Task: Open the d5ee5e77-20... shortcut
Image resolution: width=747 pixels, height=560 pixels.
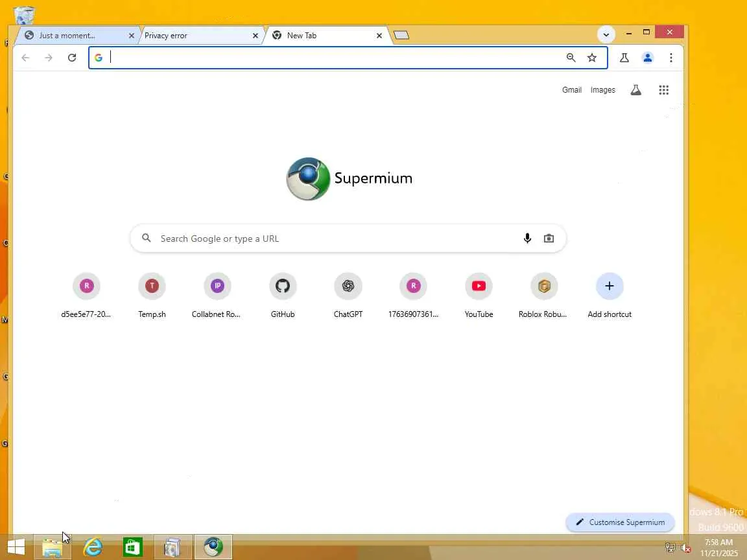Action: click(x=86, y=296)
